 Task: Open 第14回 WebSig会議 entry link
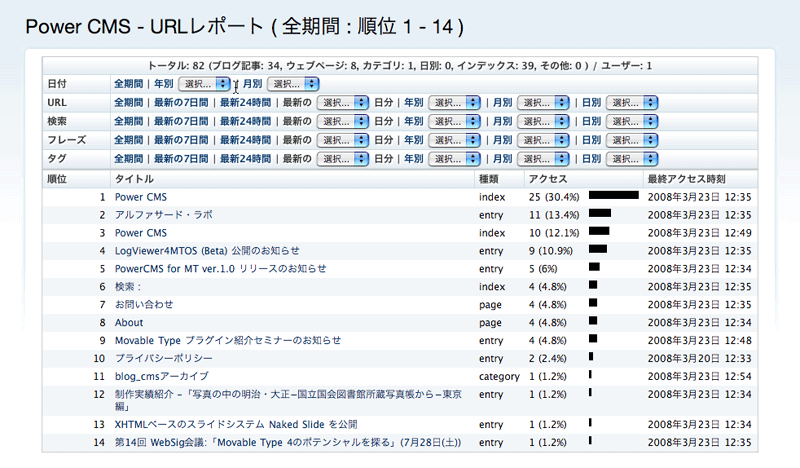coord(288,442)
